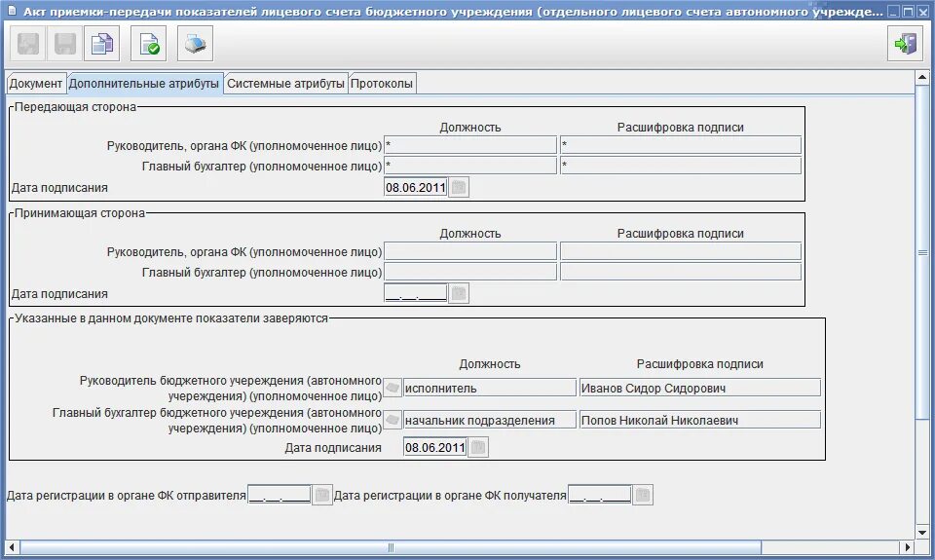Click the horizontal scrollbar thumb
Screen dimensions: 935x560
click(x=391, y=547)
